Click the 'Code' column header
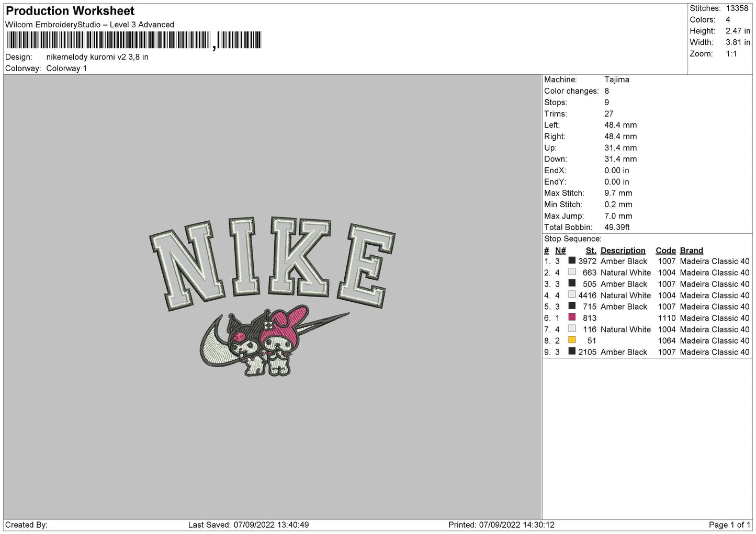Screen dimensions: 756x534 tap(665, 251)
